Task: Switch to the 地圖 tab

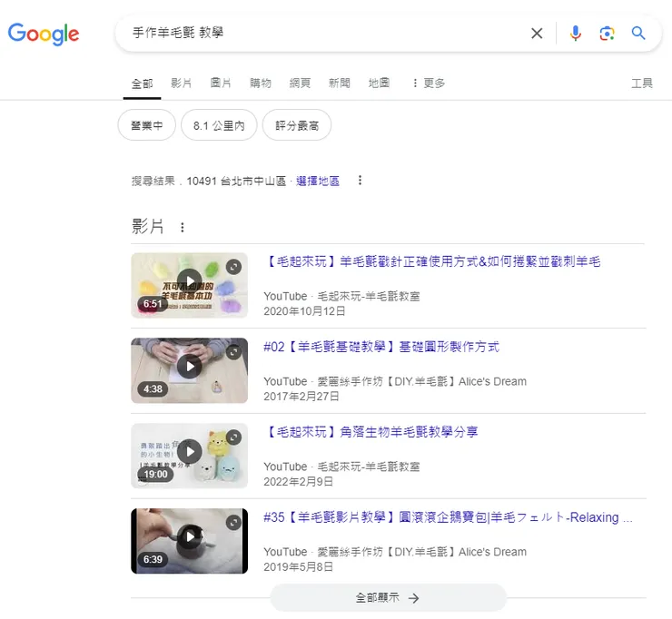Action: click(x=380, y=83)
